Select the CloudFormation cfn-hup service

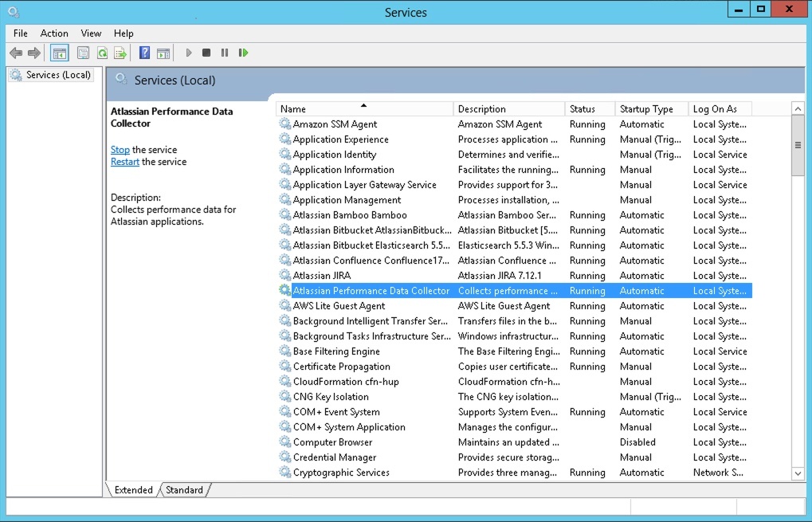click(x=515, y=381)
